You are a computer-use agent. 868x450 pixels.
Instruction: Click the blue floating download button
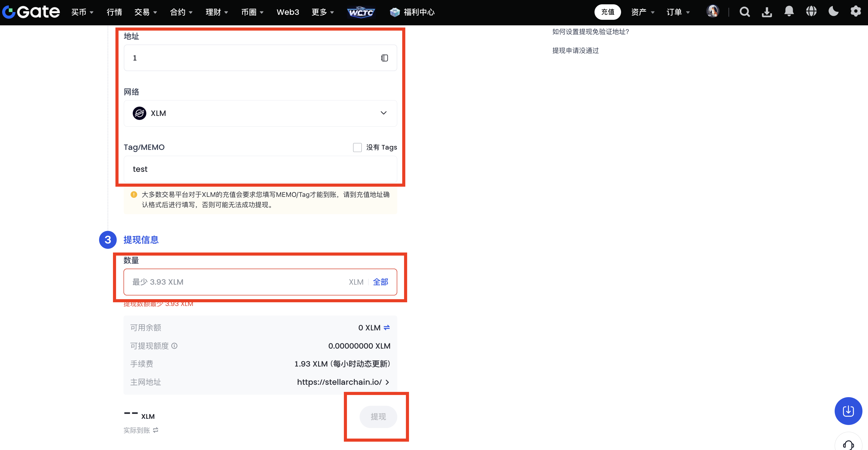pos(848,411)
